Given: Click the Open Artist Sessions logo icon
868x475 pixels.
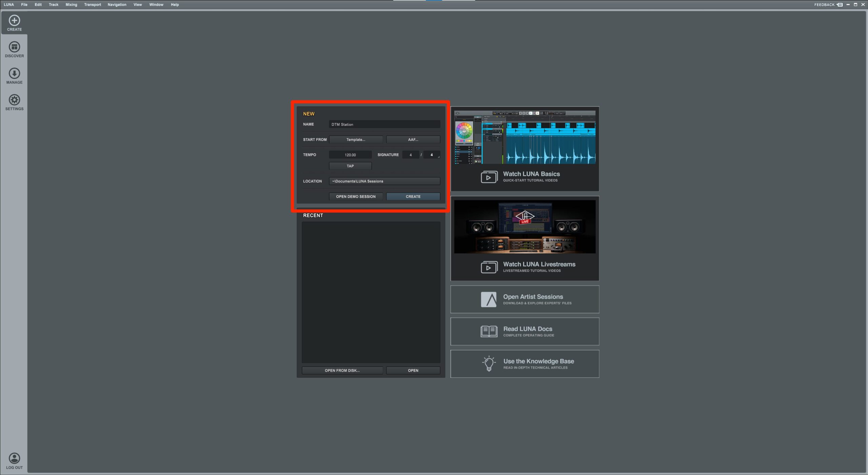Looking at the screenshot, I should pyautogui.click(x=489, y=299).
